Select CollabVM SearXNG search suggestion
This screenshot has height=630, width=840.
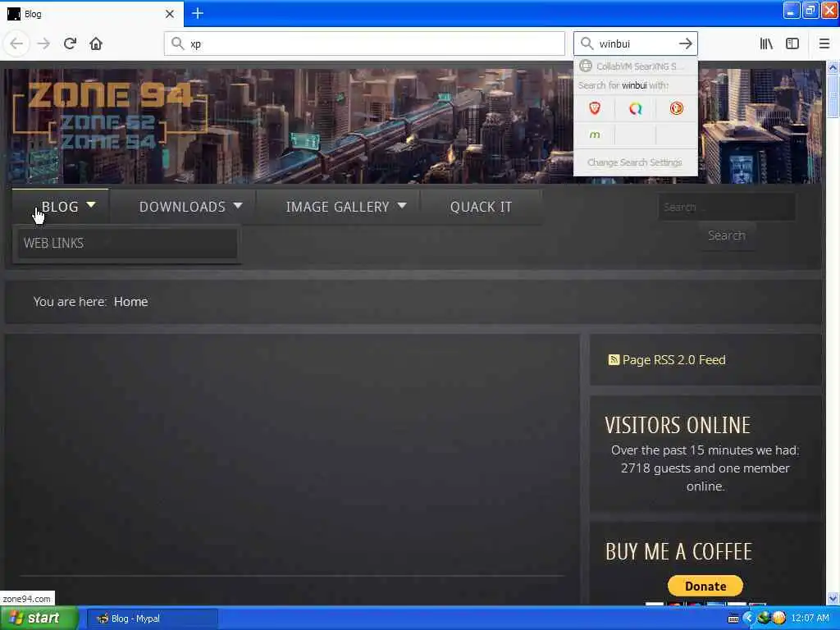pyautogui.click(x=636, y=66)
